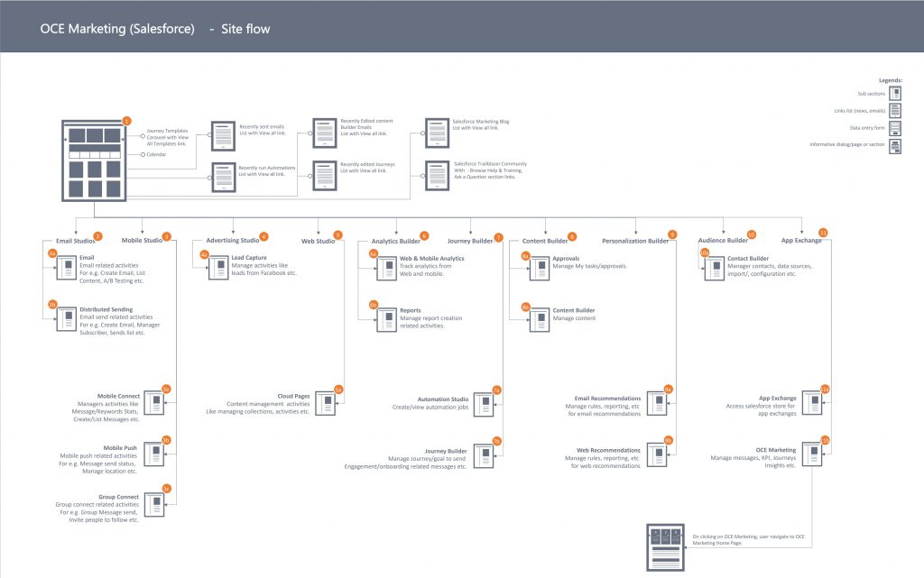Screen dimensions: 924x578
Task: Click the home page wireframe thumbnail numbered 1
Action: pos(94,161)
